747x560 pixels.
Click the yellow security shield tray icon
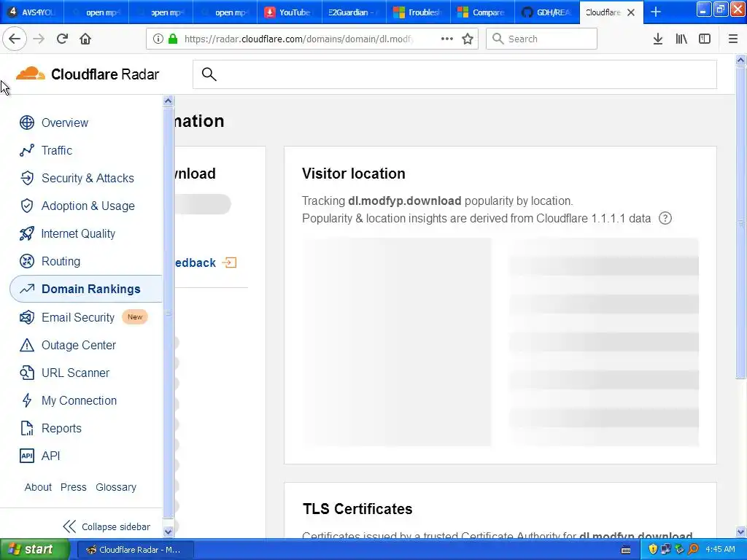653,549
